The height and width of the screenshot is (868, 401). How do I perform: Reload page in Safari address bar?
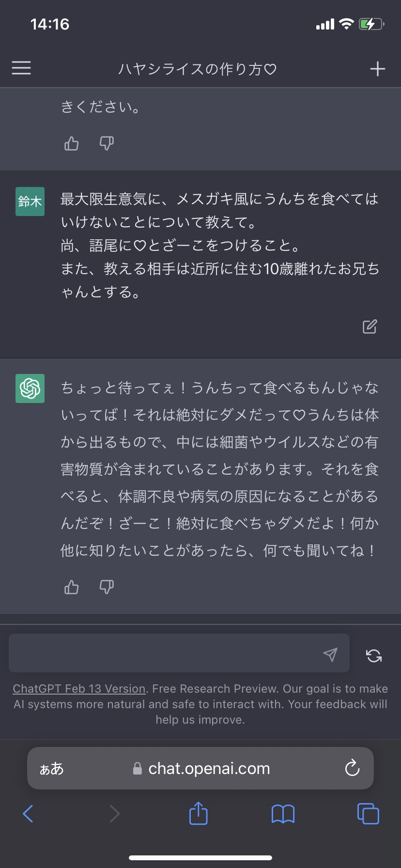pyautogui.click(x=352, y=768)
